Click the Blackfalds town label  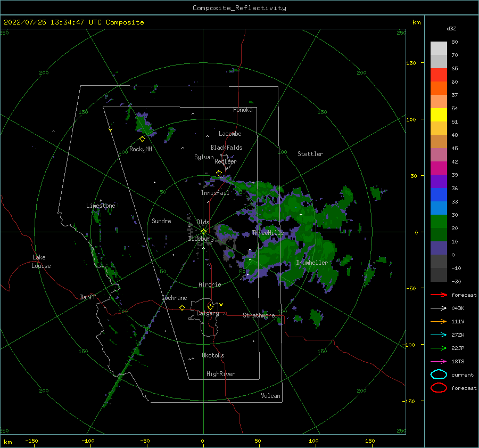[x=226, y=148]
